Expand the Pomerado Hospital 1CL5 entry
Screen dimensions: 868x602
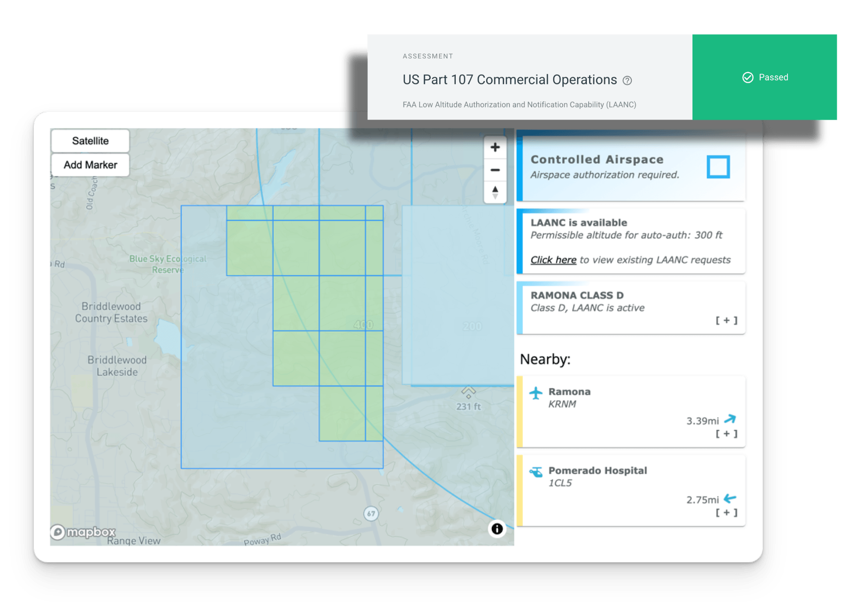726,513
